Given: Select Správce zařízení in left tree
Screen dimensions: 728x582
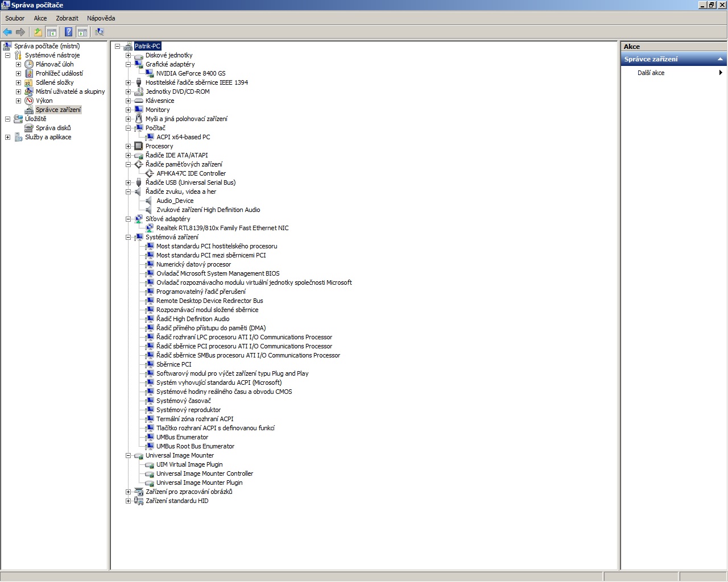Looking at the screenshot, I should tap(58, 110).
